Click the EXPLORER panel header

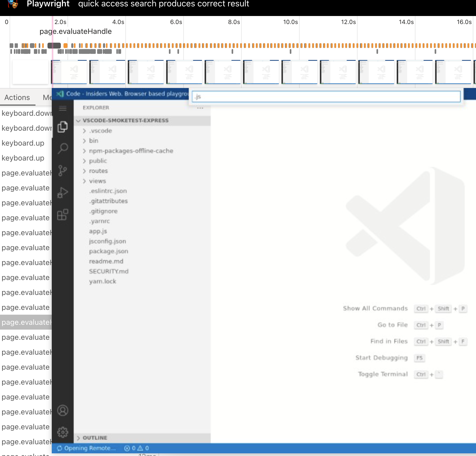tap(96, 108)
